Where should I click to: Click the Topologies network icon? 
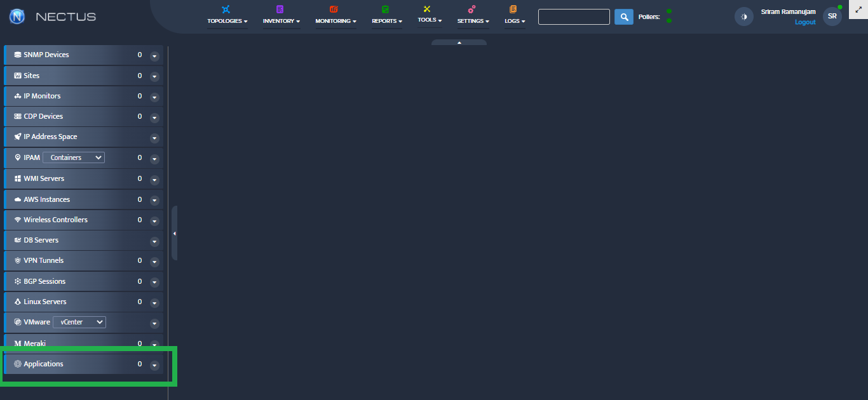pos(226,9)
